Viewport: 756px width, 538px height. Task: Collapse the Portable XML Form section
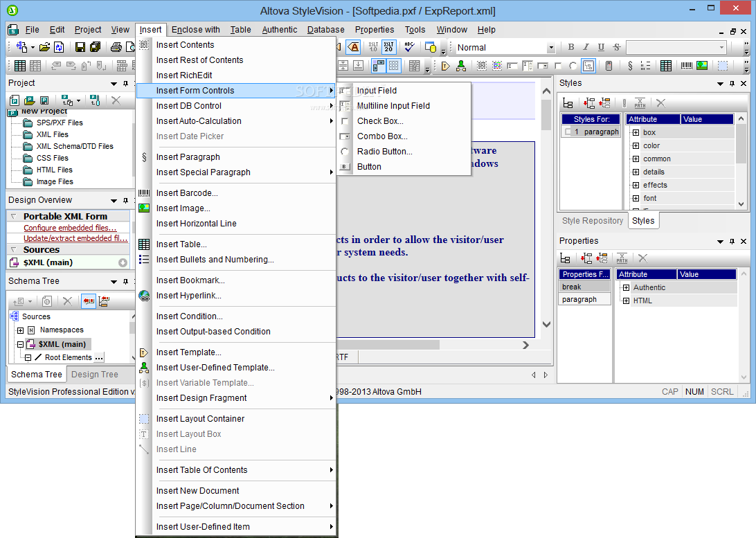tap(14, 217)
